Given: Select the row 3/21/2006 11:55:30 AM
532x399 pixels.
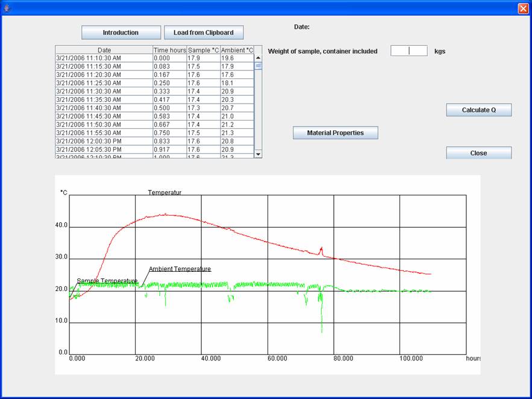Looking at the screenshot, I should (155, 133).
